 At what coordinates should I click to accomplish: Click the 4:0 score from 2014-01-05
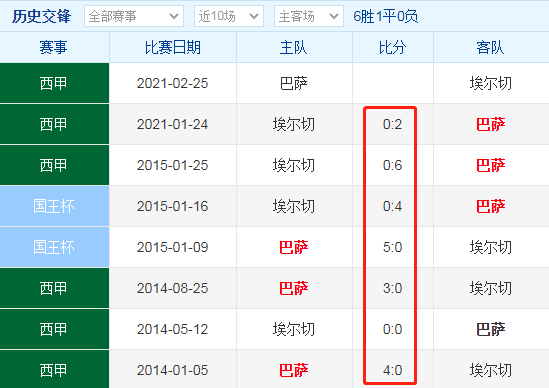click(x=392, y=370)
